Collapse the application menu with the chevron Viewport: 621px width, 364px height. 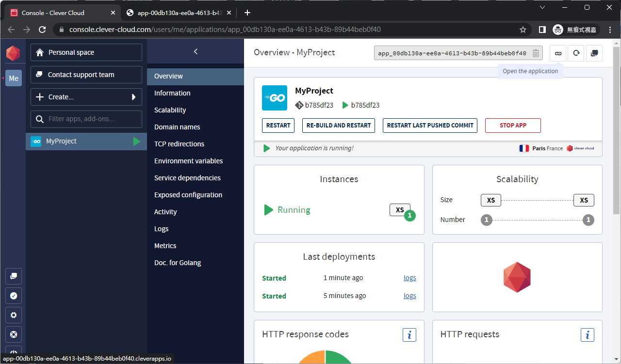click(196, 51)
